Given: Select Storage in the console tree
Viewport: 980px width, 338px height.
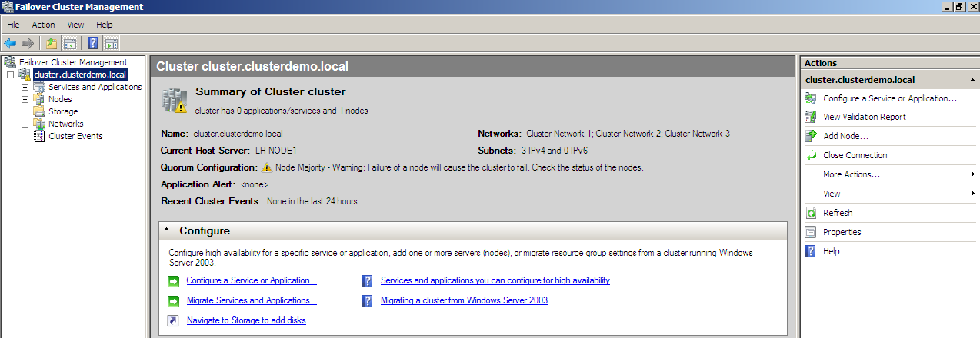Looking at the screenshot, I should coord(63,111).
